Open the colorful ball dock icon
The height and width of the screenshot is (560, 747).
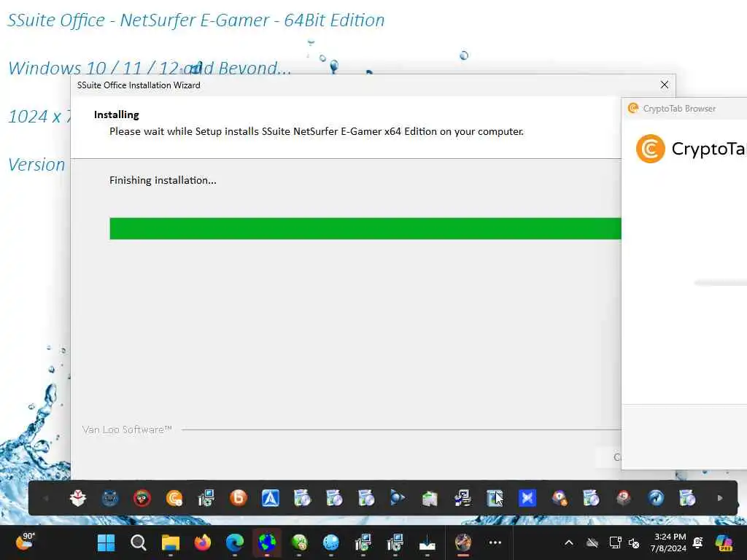point(560,498)
